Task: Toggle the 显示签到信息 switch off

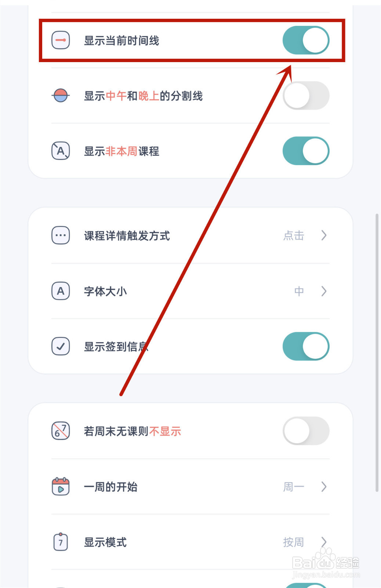Action: pyautogui.click(x=306, y=346)
